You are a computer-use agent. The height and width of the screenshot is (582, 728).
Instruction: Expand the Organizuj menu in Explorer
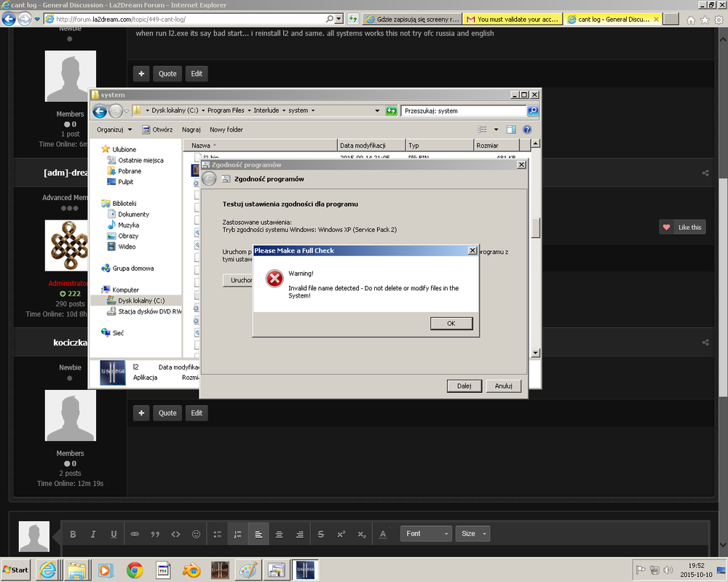click(x=114, y=129)
